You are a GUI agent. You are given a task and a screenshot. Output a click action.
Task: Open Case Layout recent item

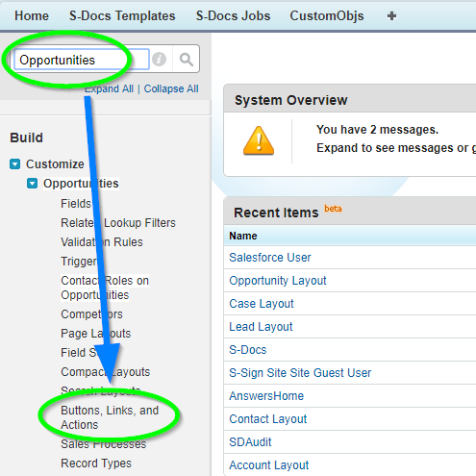point(262,304)
